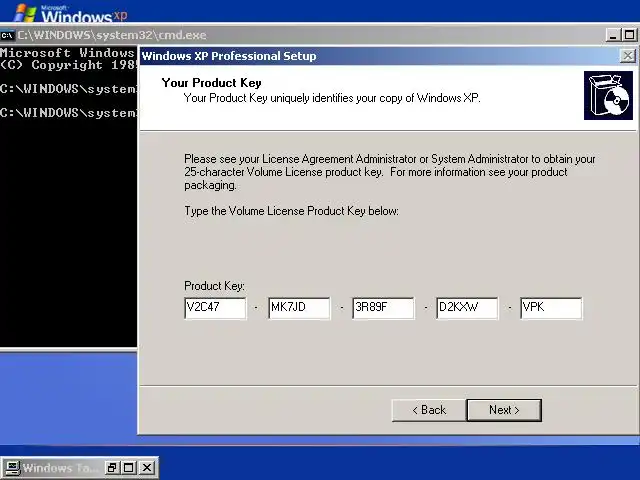Click the 'Product Key:' label

tap(214, 286)
